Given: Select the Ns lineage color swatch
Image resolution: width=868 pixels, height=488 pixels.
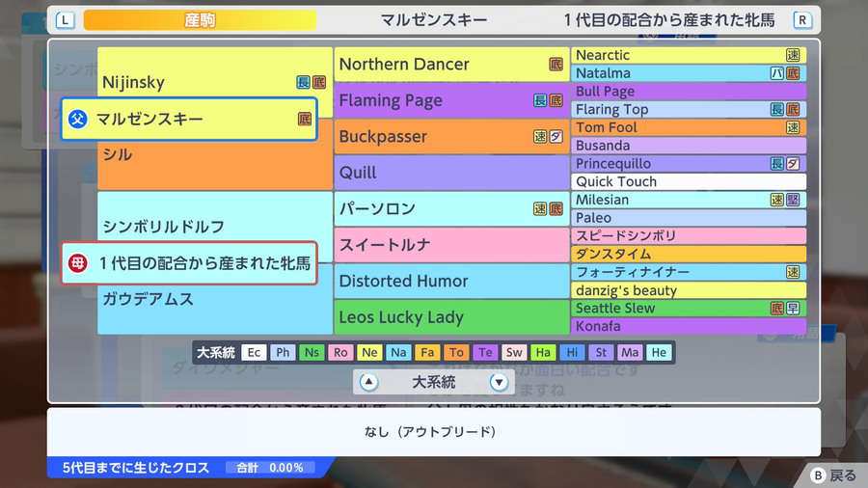Looking at the screenshot, I should point(312,352).
